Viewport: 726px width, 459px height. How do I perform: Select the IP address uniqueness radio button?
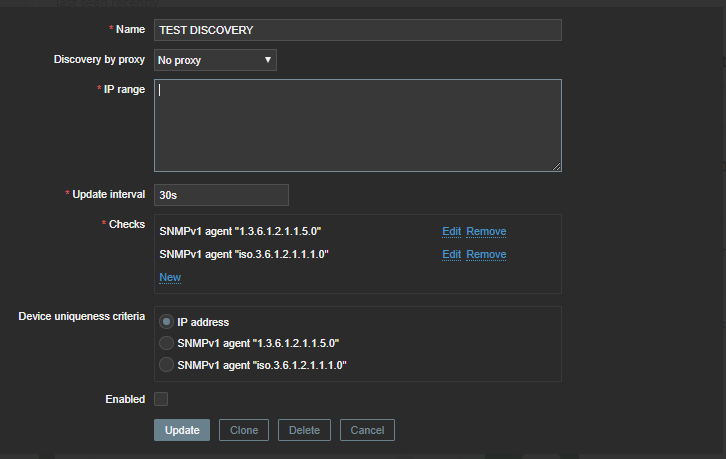tap(167, 322)
